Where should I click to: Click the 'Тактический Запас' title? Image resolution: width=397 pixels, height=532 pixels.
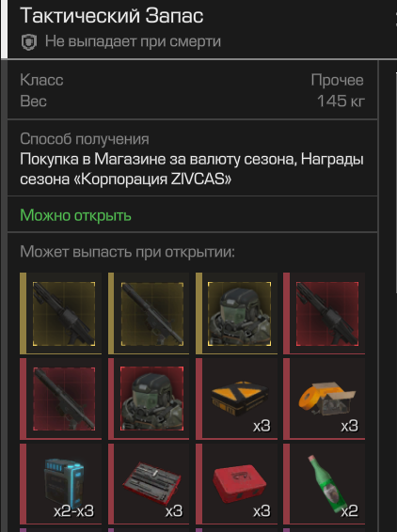click(x=111, y=16)
